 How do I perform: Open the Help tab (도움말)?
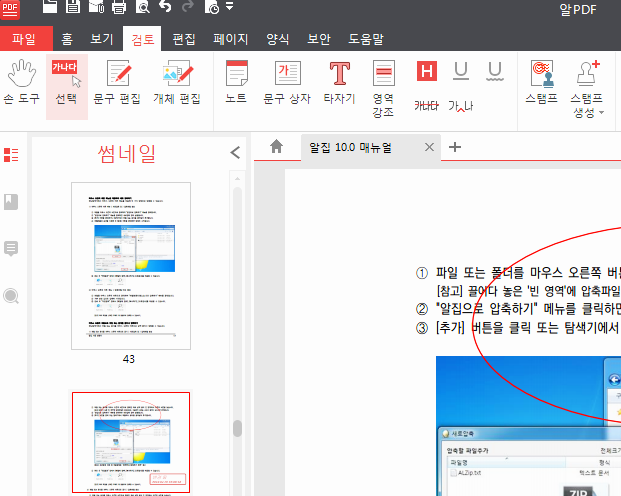coord(366,39)
